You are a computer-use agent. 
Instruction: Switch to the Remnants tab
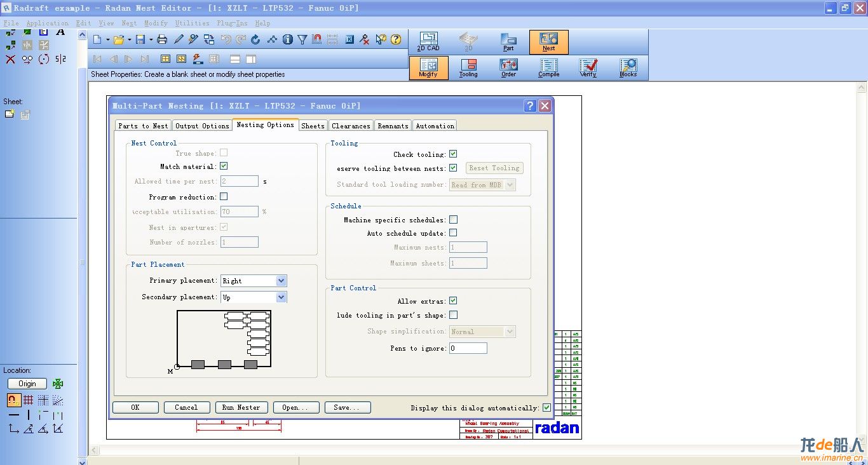coord(393,126)
